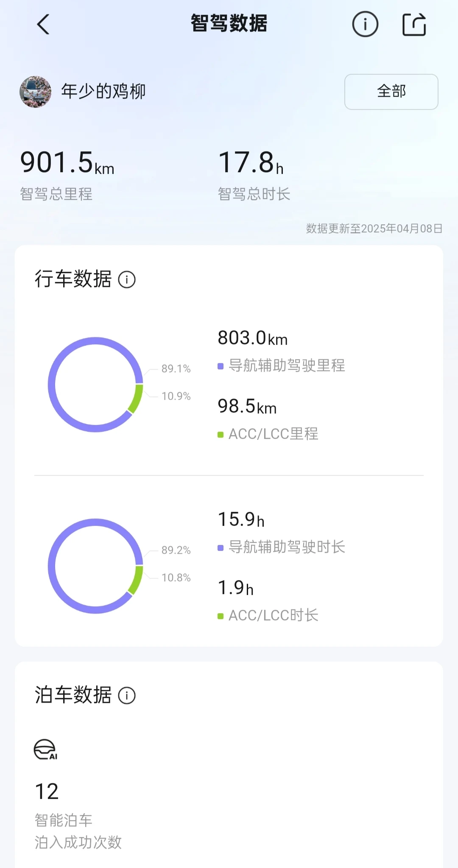
Task: Tap green swatch beside ACC/LCC里程
Action: click(x=221, y=435)
